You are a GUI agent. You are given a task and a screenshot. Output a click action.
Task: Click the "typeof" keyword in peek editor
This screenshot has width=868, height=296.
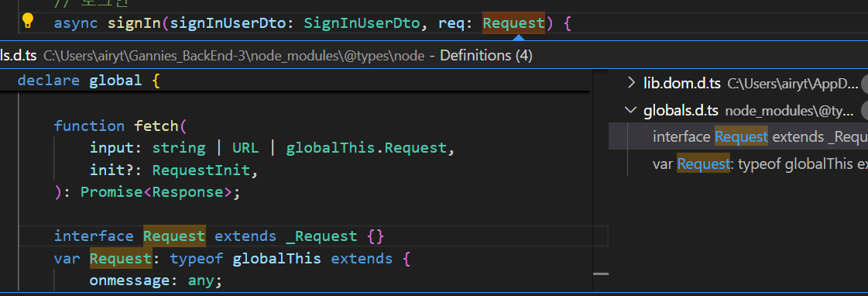197,258
